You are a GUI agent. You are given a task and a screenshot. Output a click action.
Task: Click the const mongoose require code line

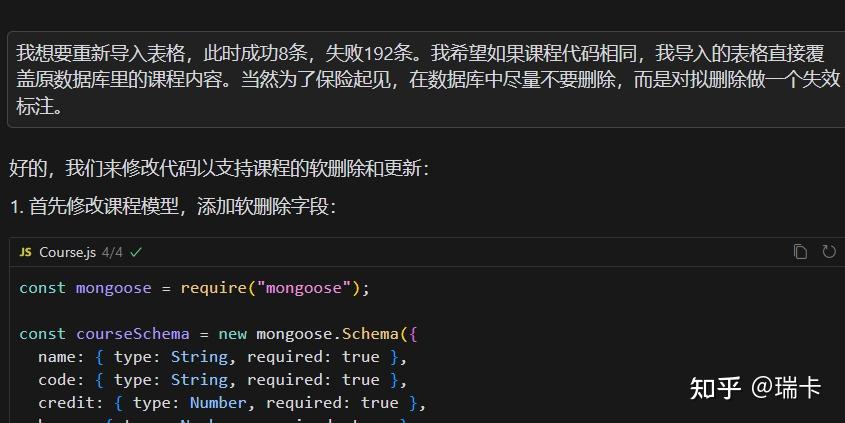pyautogui.click(x=195, y=288)
